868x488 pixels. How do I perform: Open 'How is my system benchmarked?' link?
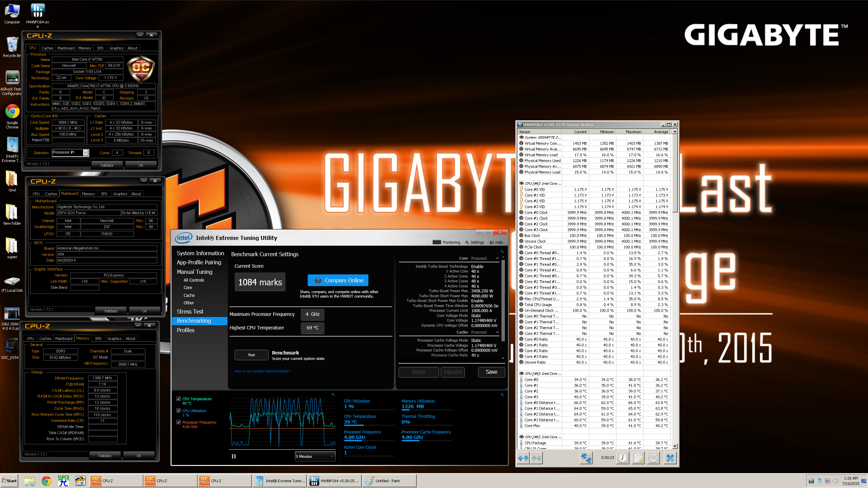(262, 371)
